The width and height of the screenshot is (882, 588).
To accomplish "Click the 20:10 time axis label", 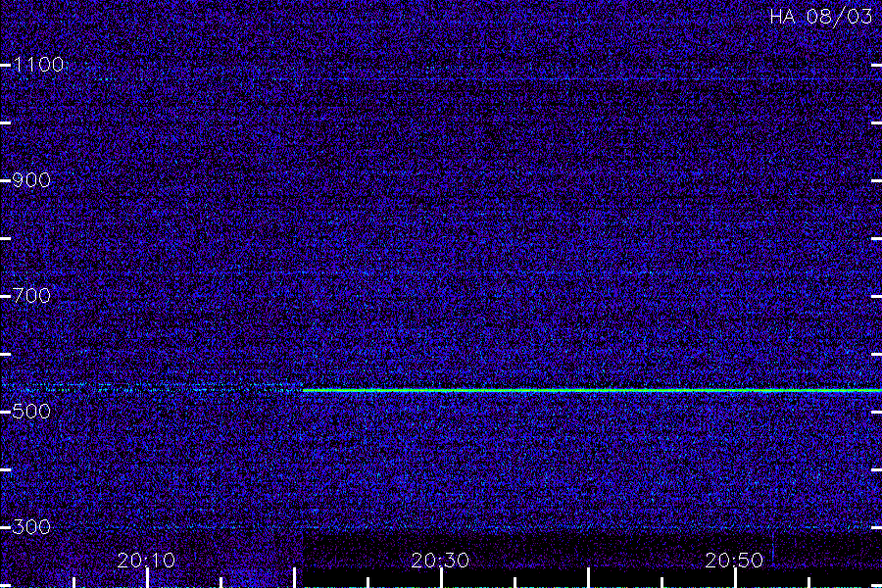I will 146,561.
